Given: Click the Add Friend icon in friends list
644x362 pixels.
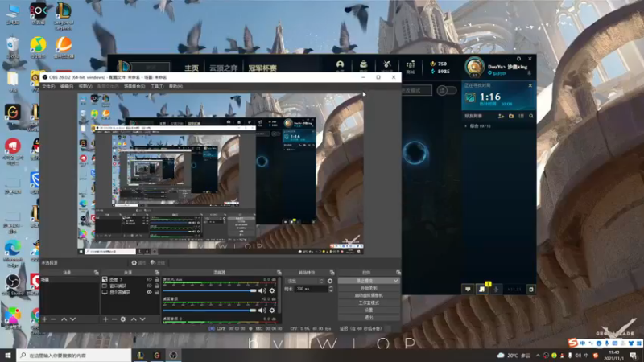Looking at the screenshot, I should coord(501,116).
